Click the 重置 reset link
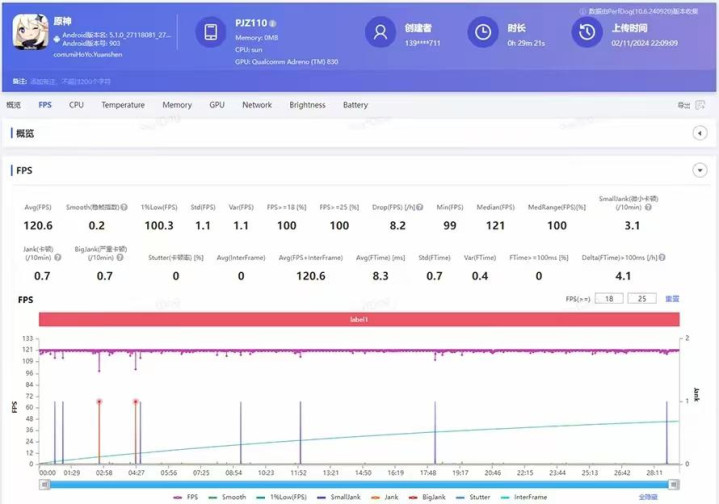719x504 pixels. coord(673,298)
